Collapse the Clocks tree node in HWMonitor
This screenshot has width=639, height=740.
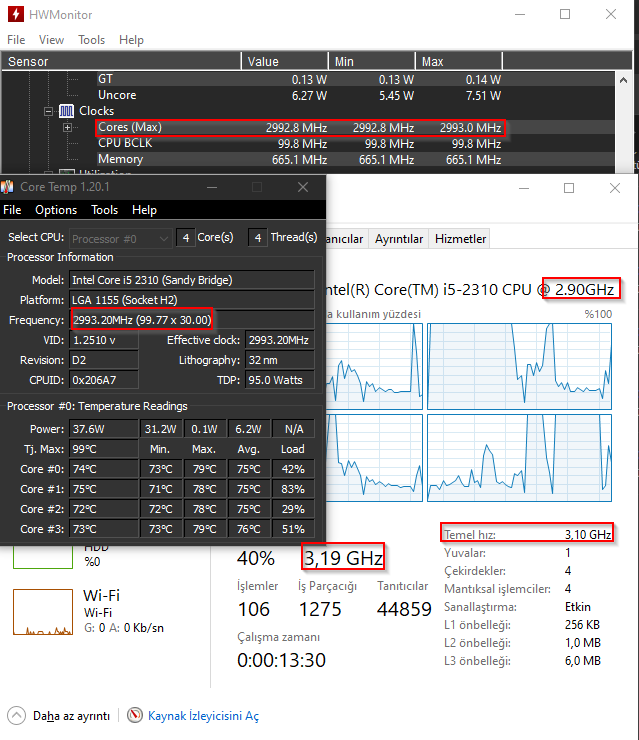click(x=48, y=112)
